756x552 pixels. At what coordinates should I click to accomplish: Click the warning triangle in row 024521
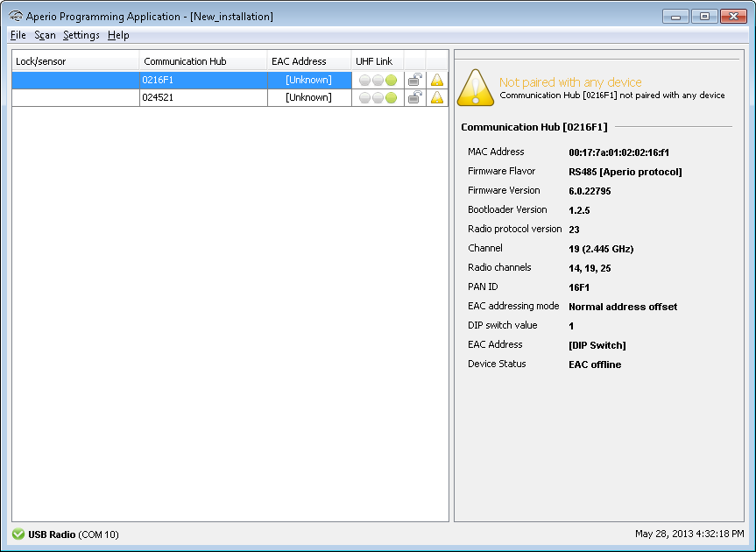(437, 97)
